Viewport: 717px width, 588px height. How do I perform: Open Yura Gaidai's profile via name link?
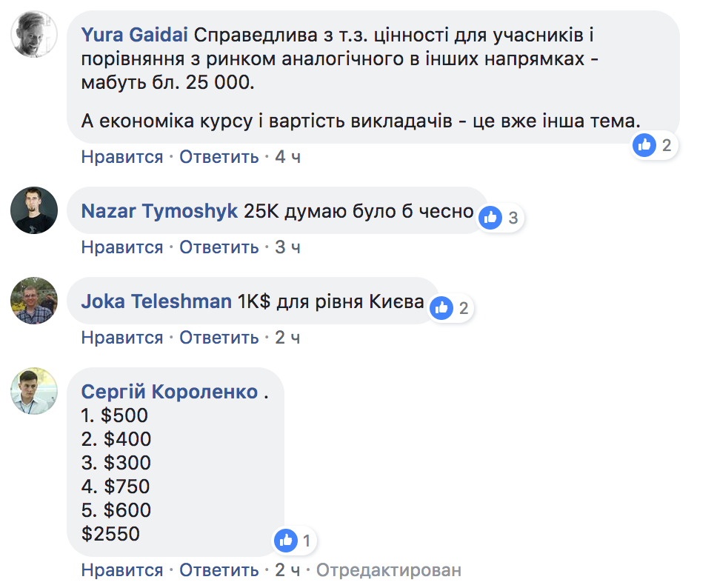pyautogui.click(x=134, y=34)
